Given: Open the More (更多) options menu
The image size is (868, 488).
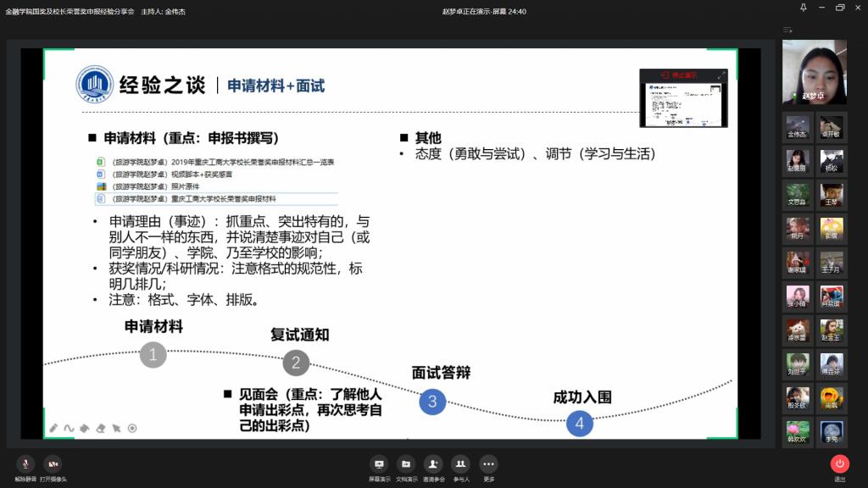Looking at the screenshot, I should click(x=488, y=463).
